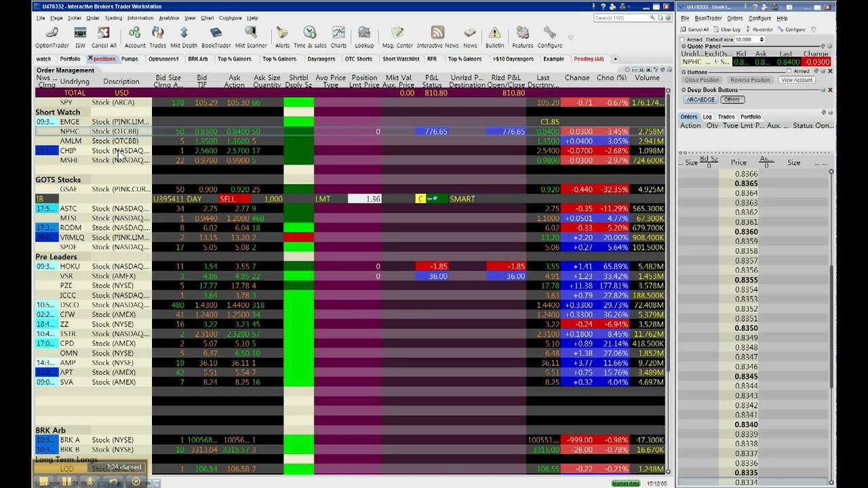Open main toolbar Configure wrench icon

[549, 37]
